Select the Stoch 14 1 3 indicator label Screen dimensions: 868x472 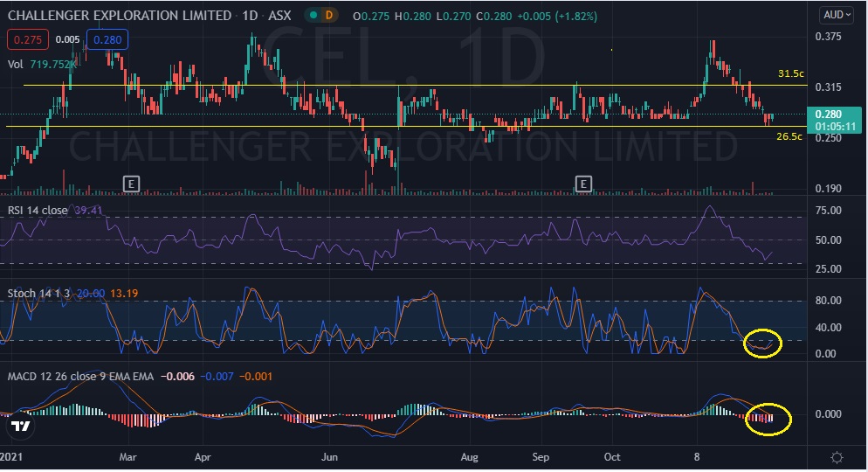tap(38, 293)
